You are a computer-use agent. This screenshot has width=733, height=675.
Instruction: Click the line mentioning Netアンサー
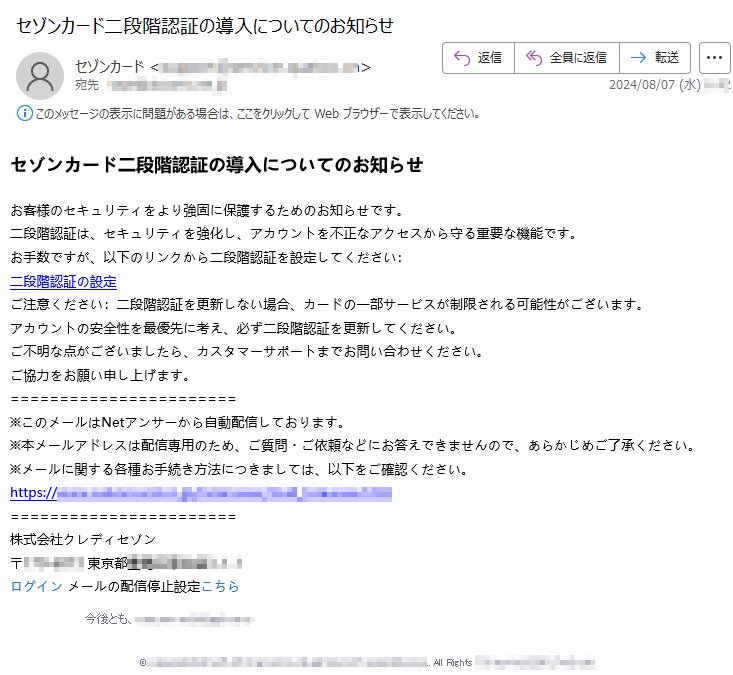tap(178, 423)
